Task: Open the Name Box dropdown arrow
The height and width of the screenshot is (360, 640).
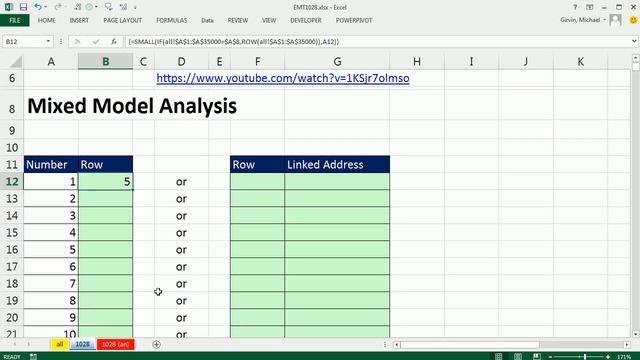Action: tap(48, 42)
